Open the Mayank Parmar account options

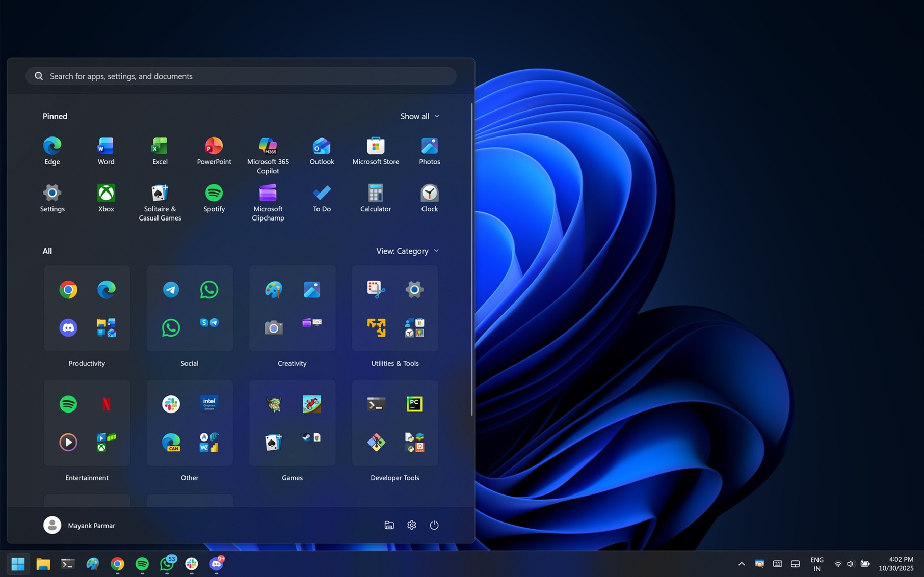pyautogui.click(x=79, y=525)
